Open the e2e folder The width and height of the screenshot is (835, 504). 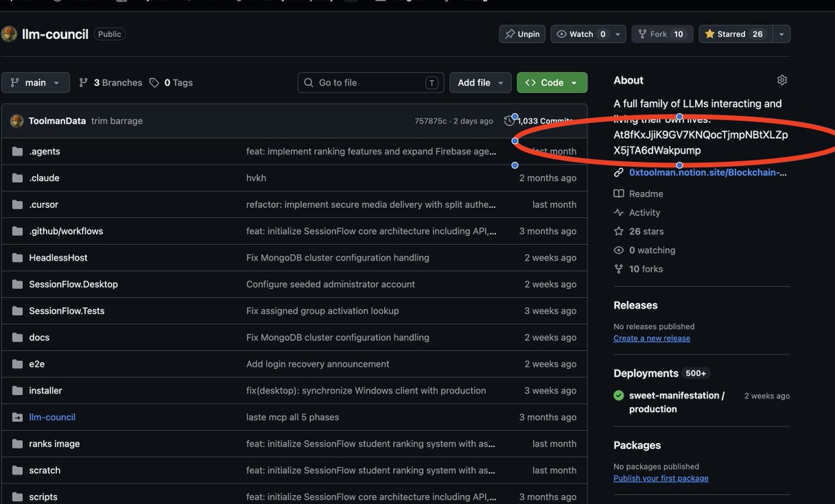[x=37, y=364]
